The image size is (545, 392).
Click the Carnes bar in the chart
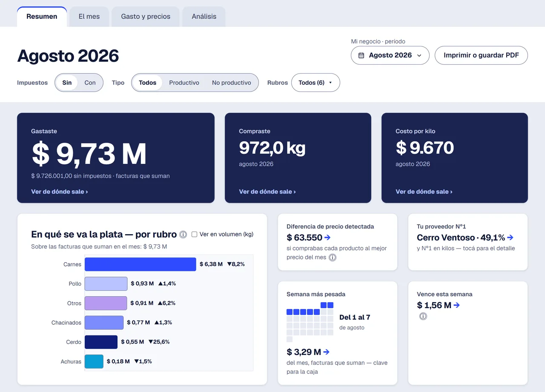pyautogui.click(x=141, y=264)
